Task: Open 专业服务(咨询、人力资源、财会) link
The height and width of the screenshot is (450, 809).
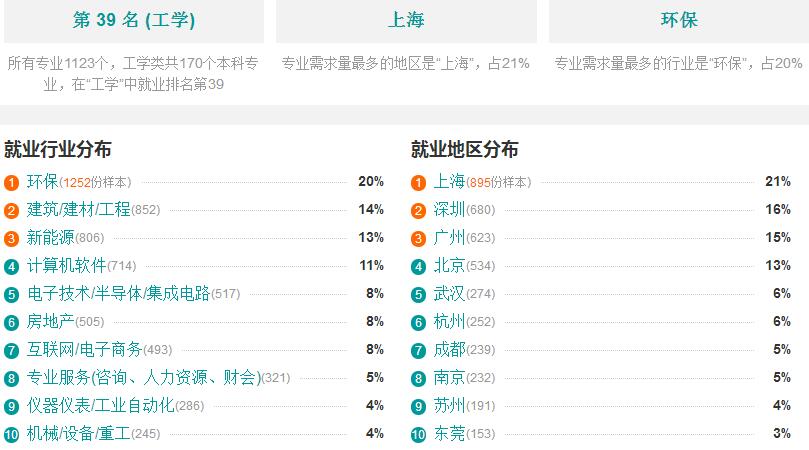Action: [x=144, y=377]
